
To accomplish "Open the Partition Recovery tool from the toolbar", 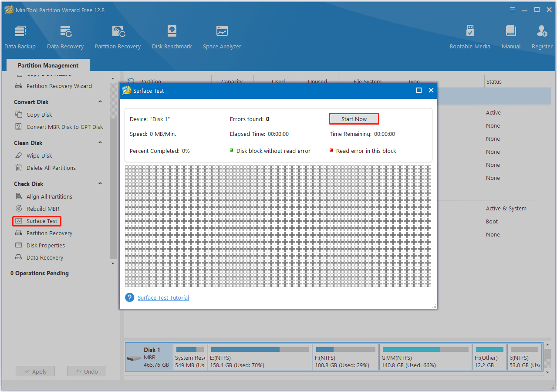I will coord(118,37).
